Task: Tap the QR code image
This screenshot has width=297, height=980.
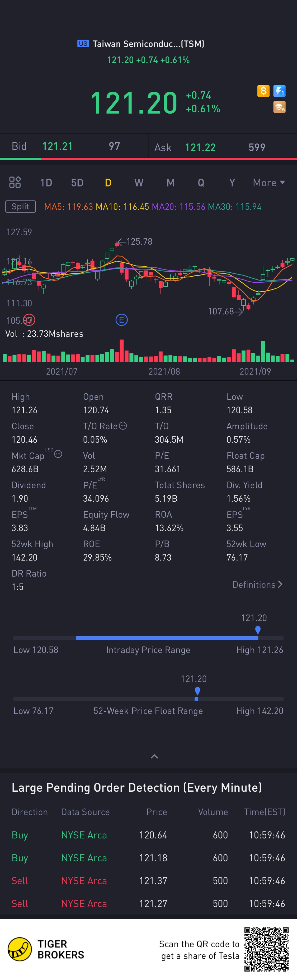Action: tap(267, 949)
